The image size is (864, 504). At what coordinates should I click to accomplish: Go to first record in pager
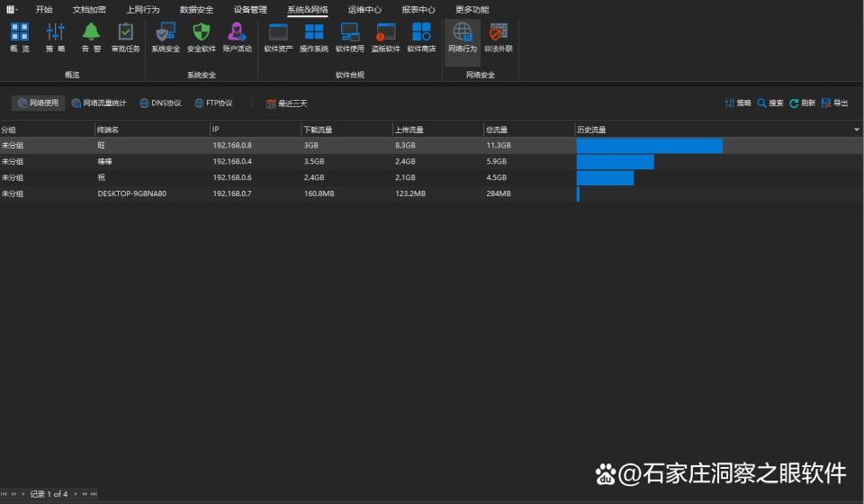pyautogui.click(x=4, y=494)
